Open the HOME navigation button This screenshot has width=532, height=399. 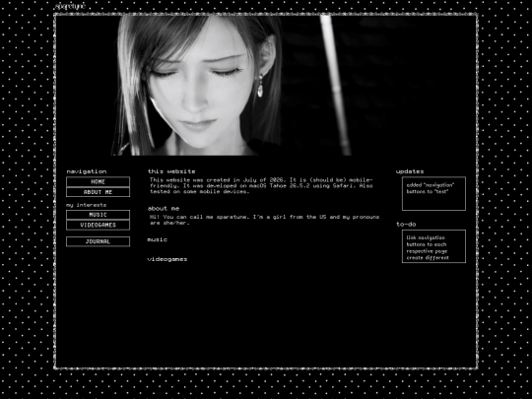(x=98, y=182)
